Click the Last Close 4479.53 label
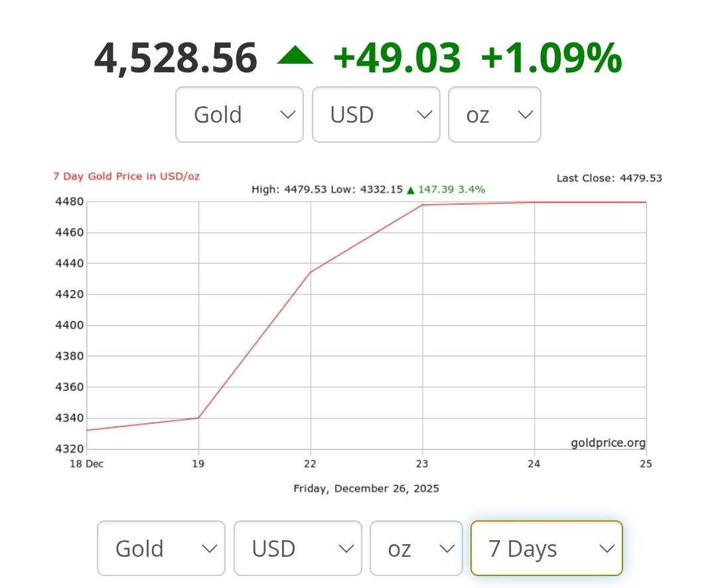 [609, 178]
